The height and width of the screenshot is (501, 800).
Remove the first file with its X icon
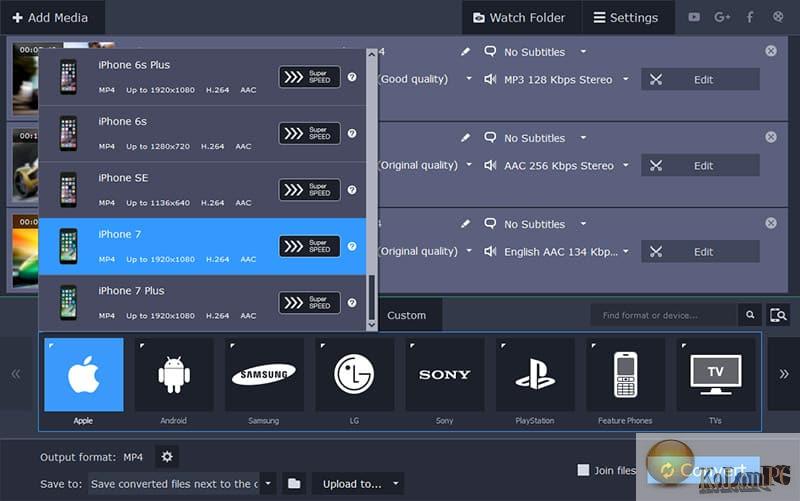(x=771, y=51)
